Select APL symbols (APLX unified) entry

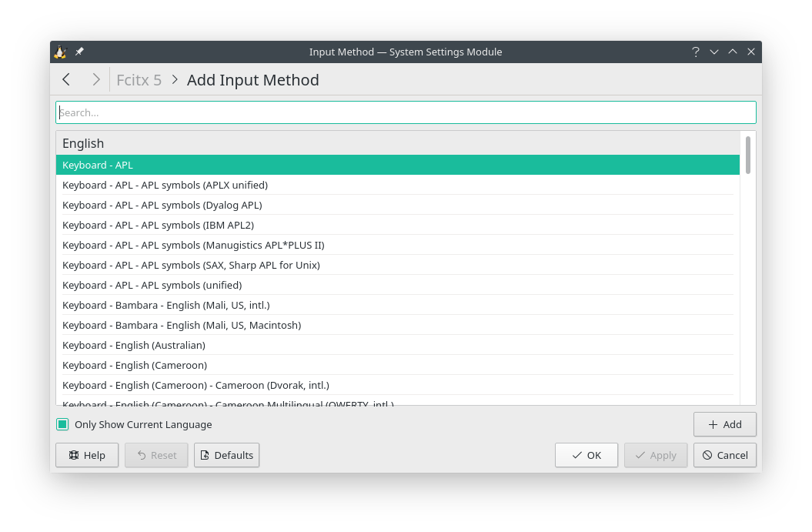click(x=398, y=186)
